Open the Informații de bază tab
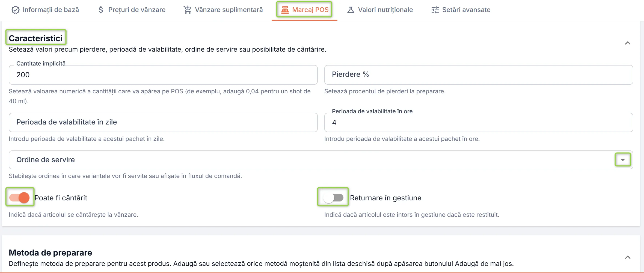The height and width of the screenshot is (273, 644). pyautogui.click(x=45, y=10)
